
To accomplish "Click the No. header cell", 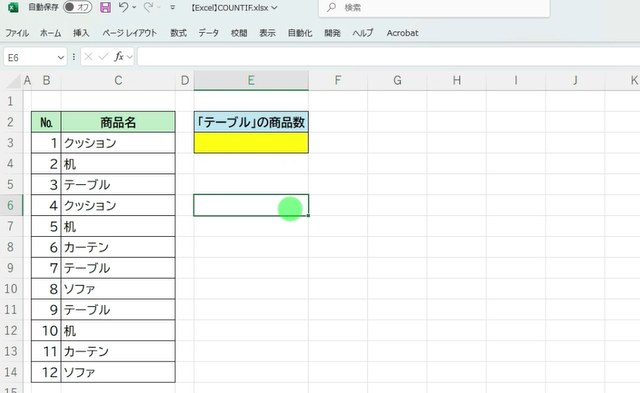I will point(46,122).
